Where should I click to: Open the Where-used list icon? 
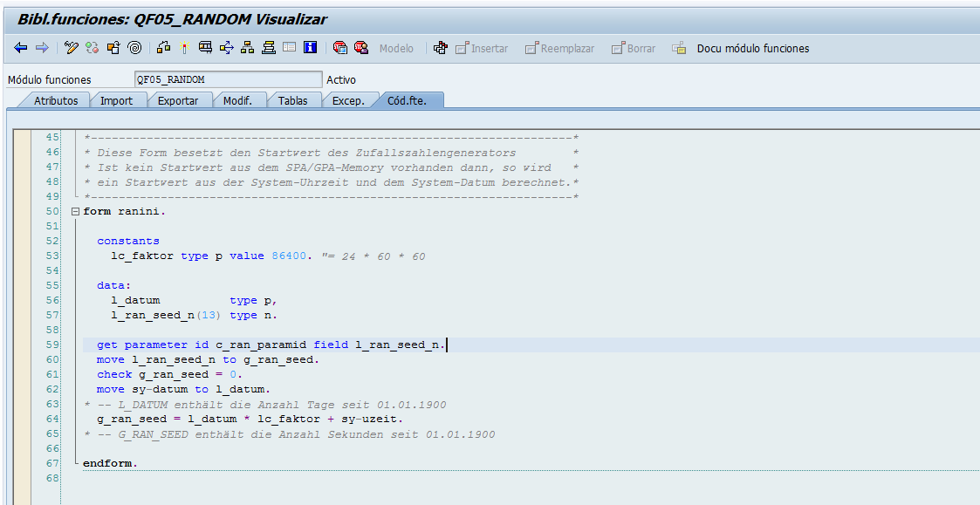227,48
